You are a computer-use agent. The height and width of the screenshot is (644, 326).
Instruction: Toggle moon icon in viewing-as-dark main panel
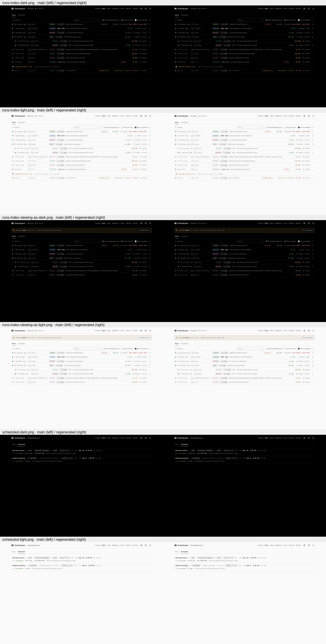tap(150, 223)
